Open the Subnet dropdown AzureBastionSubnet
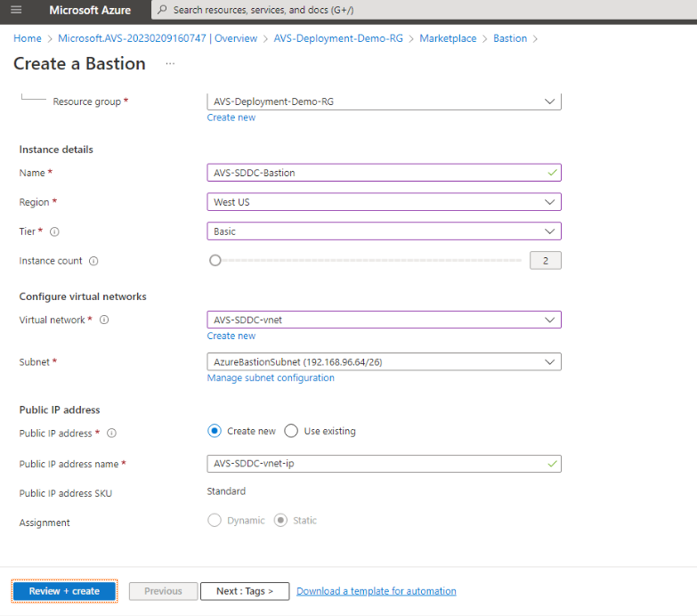 coord(384,361)
